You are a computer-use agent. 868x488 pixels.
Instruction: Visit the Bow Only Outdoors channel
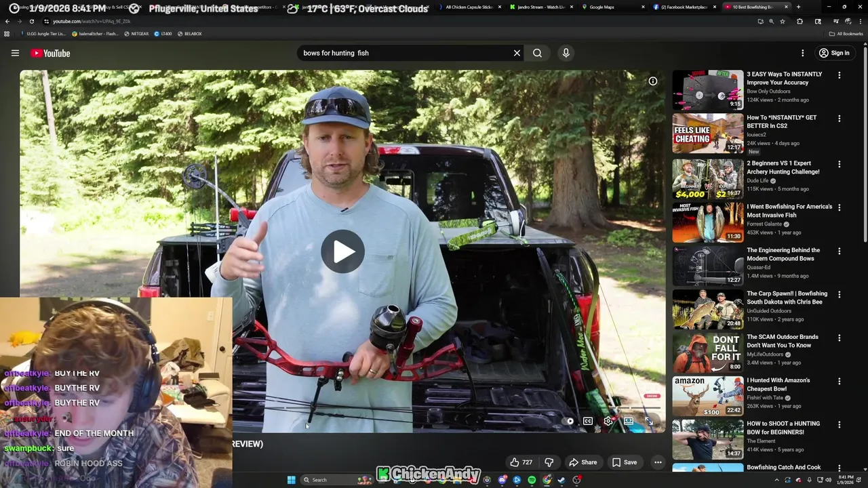point(768,91)
